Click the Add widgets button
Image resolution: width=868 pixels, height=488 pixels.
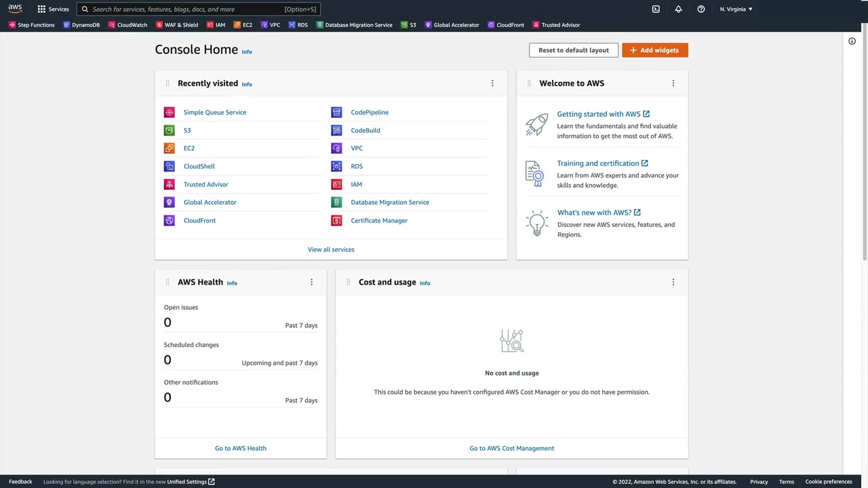tap(655, 50)
